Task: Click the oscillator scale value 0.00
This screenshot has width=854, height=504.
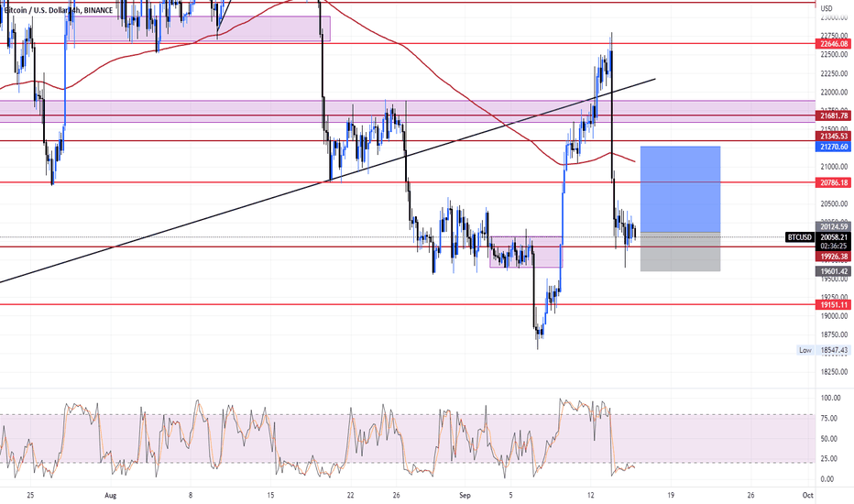Action: tap(828, 479)
